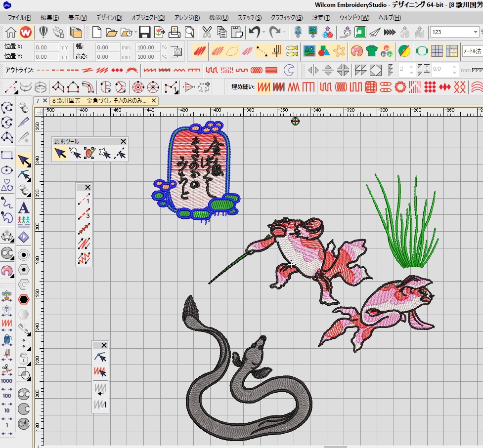
Task: Toggle Show Rulers and Guides
Action: [x=451, y=51]
